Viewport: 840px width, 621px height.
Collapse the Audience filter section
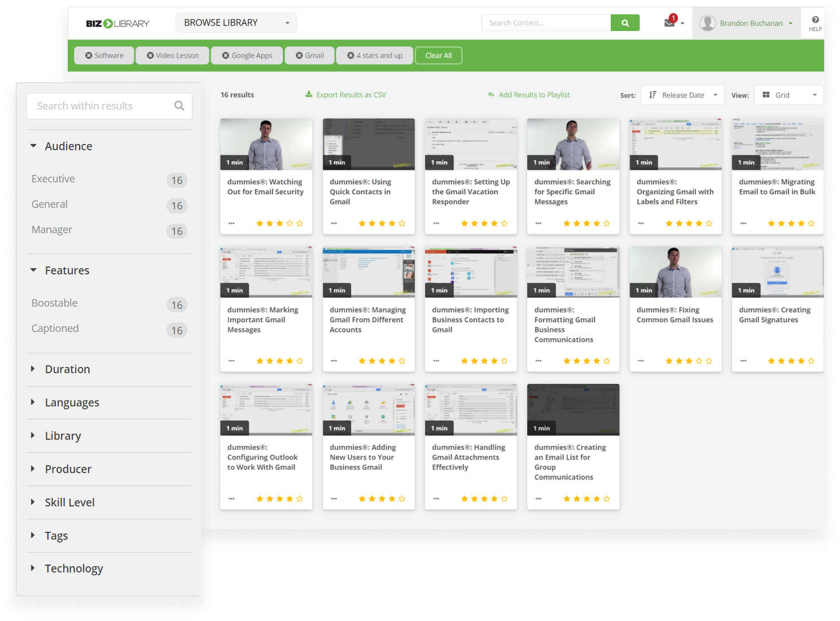point(33,146)
